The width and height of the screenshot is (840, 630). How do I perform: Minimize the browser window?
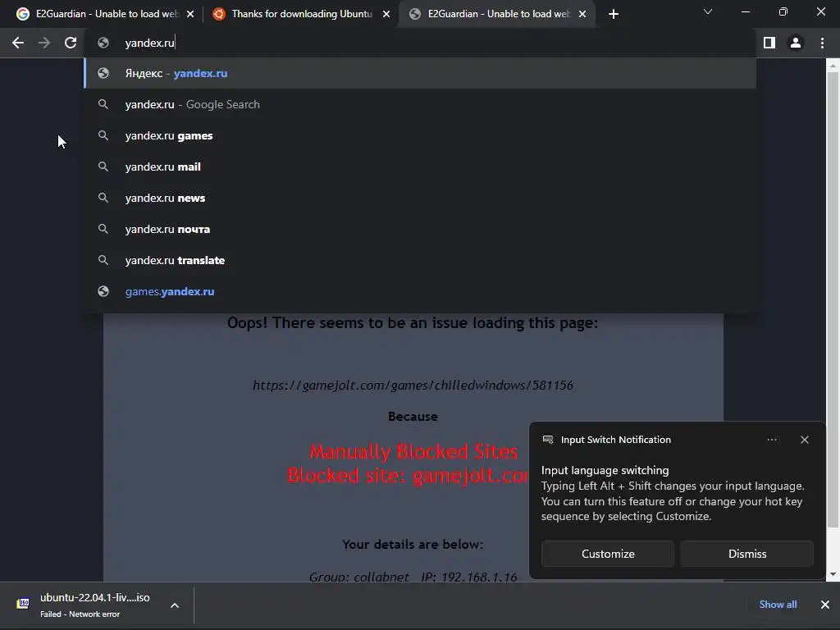tap(745, 11)
